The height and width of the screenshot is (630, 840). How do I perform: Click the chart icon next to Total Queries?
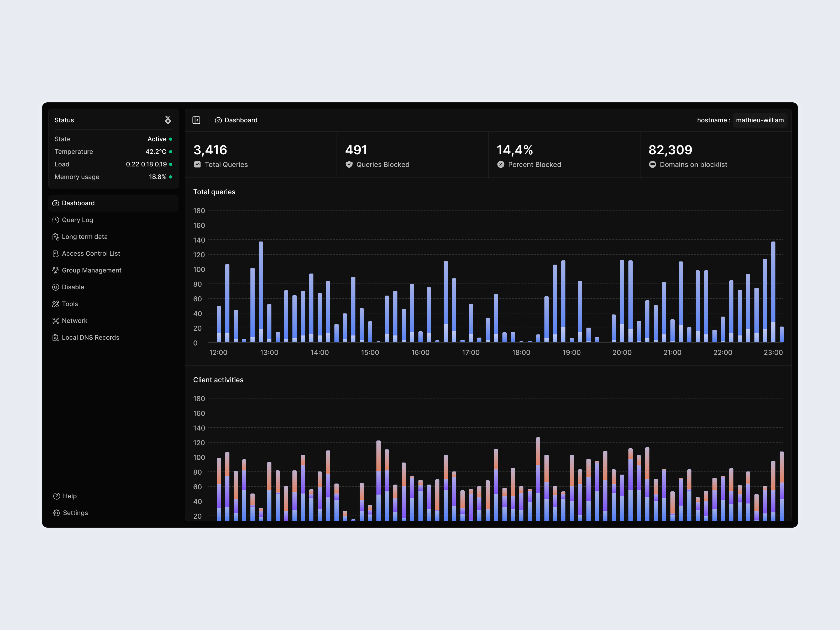197,164
